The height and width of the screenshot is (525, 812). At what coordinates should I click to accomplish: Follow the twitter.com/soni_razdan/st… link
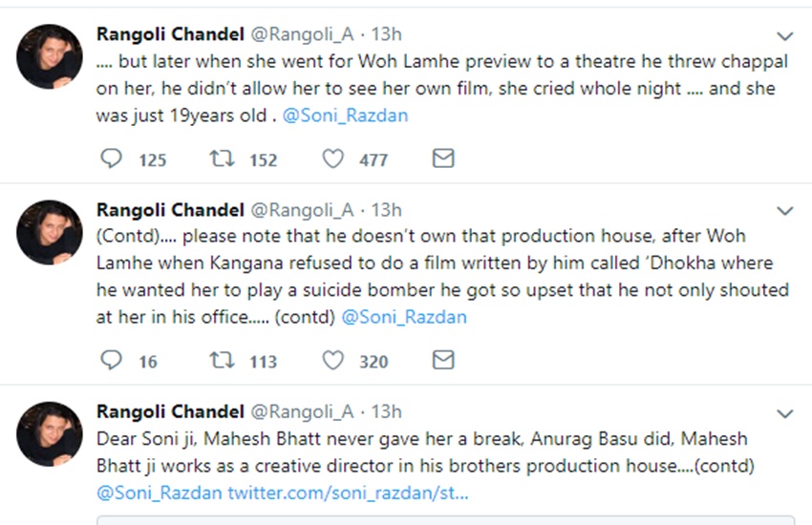click(348, 493)
